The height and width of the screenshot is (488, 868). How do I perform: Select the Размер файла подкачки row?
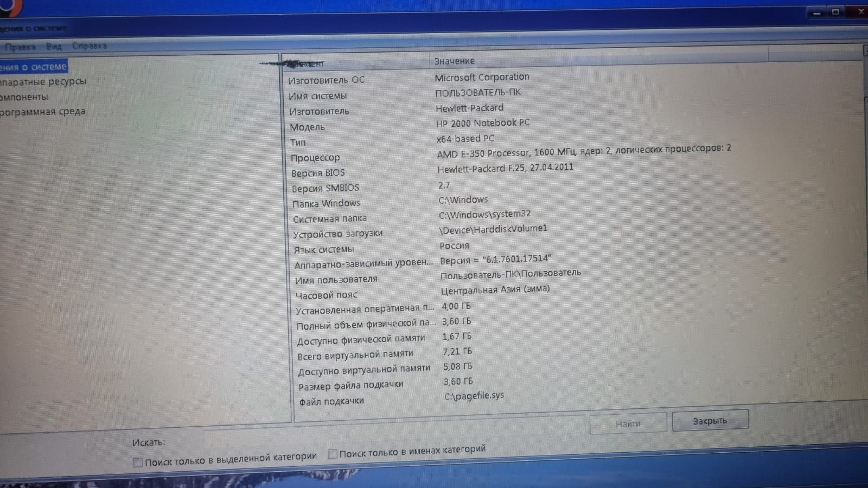(x=350, y=386)
